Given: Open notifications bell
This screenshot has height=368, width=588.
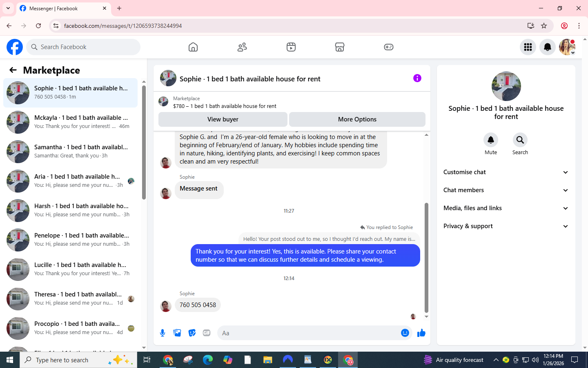Looking at the screenshot, I should tap(548, 47).
